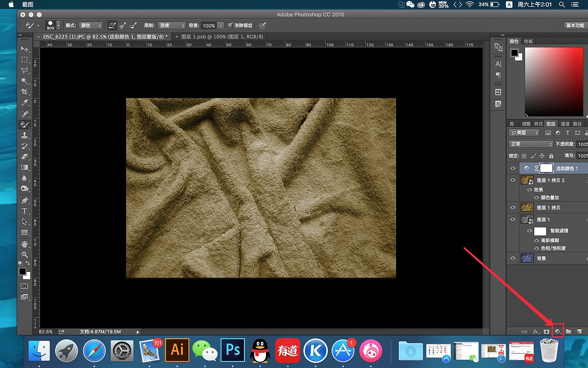Switch to the 路径 paths tab
The height and width of the screenshot is (368, 588).
pyautogui.click(x=577, y=124)
